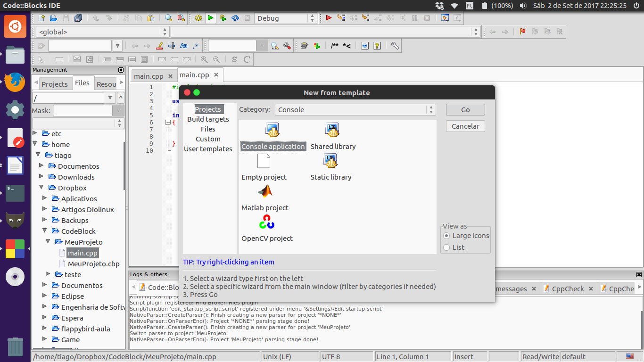Run the program with green play icon
Screen dimensions: 644x362
tap(211, 18)
